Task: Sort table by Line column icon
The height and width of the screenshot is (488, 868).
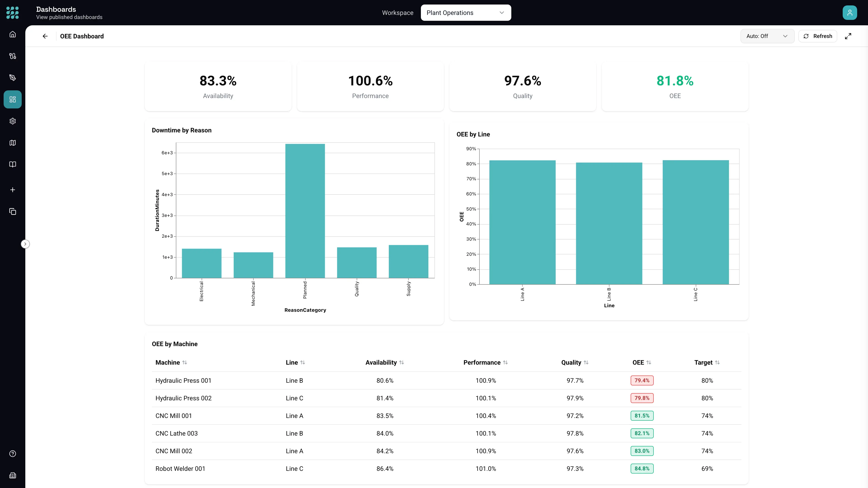Action: (x=303, y=363)
